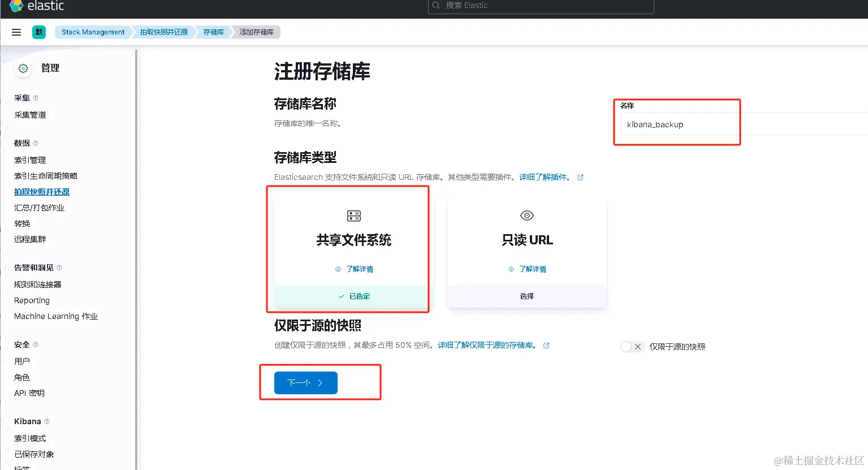Click 添加存储库 breadcrumb
868x470 pixels.
click(257, 32)
